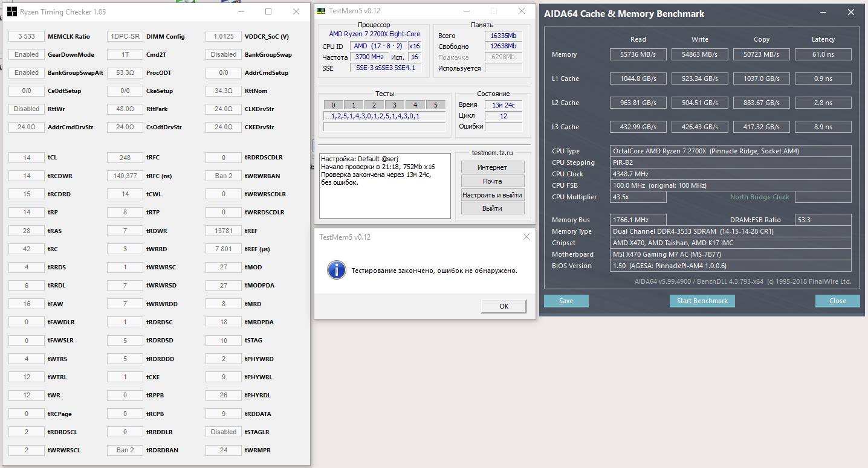Viewport: 868px width, 468px height.
Task: Click the AIDA64 Close text button
Action: click(x=838, y=301)
